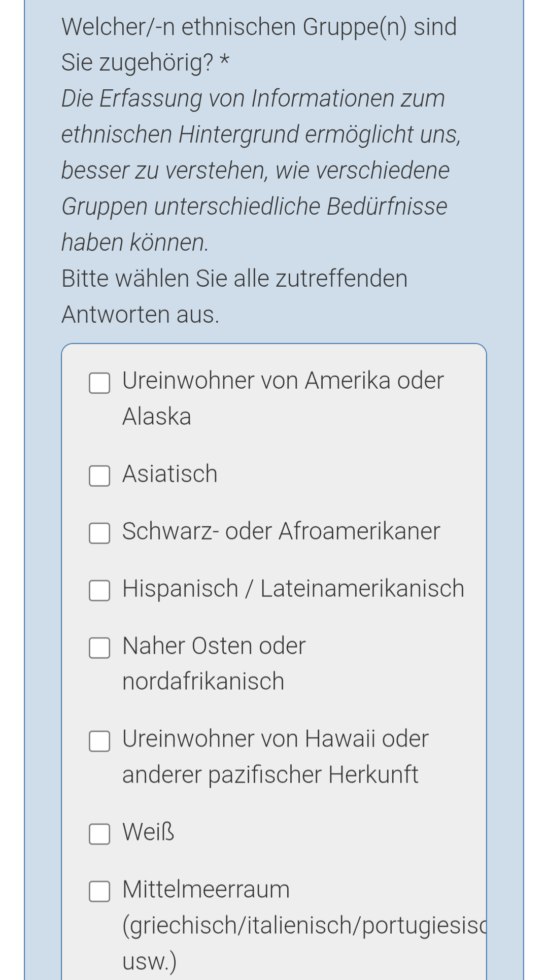This screenshot has width=548, height=980.
Task: Tick the 'Asiatisch' checkbox
Action: pos(99,476)
